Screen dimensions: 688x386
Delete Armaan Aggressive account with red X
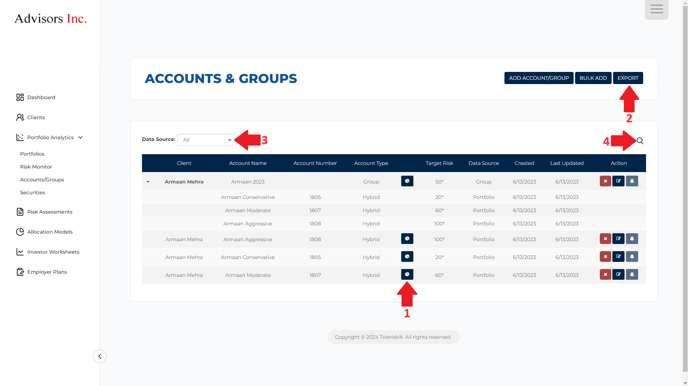click(605, 239)
